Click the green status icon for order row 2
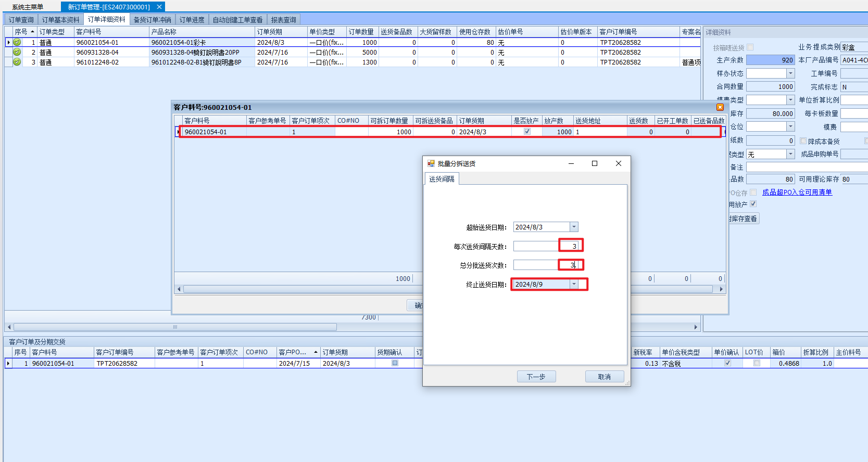The width and height of the screenshot is (868, 462). point(17,52)
